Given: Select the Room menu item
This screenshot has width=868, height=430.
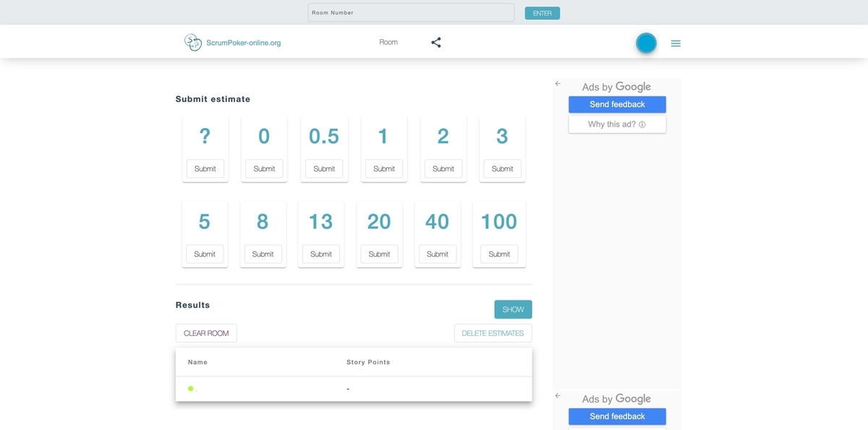Looking at the screenshot, I should pyautogui.click(x=388, y=42).
